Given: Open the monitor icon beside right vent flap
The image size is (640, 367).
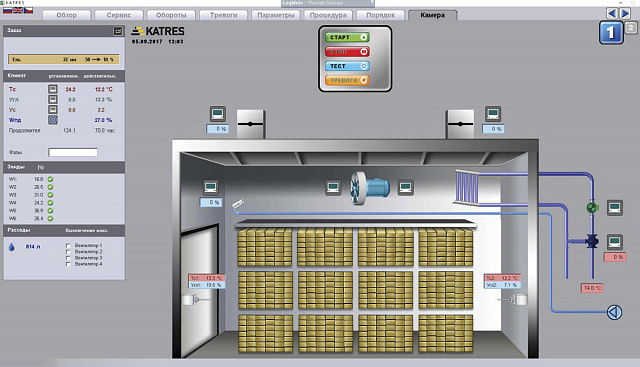Looking at the screenshot, I should [x=493, y=114].
